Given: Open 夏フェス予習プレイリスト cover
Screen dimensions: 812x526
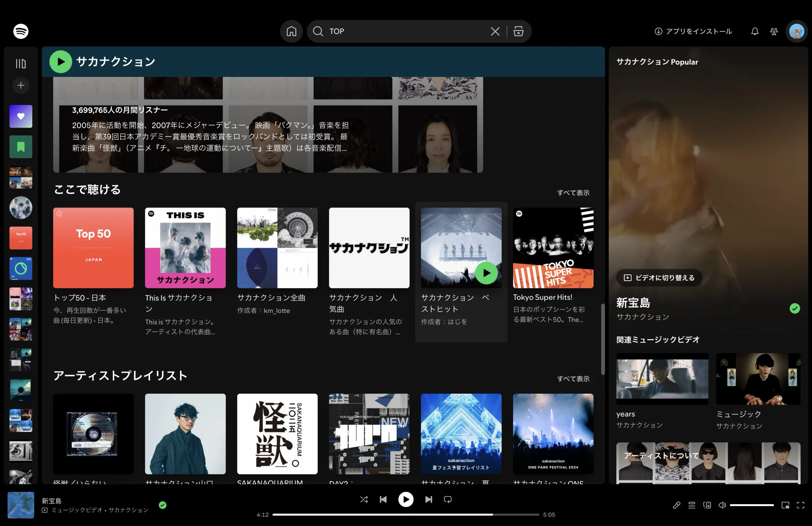Looking at the screenshot, I should 461,434.
